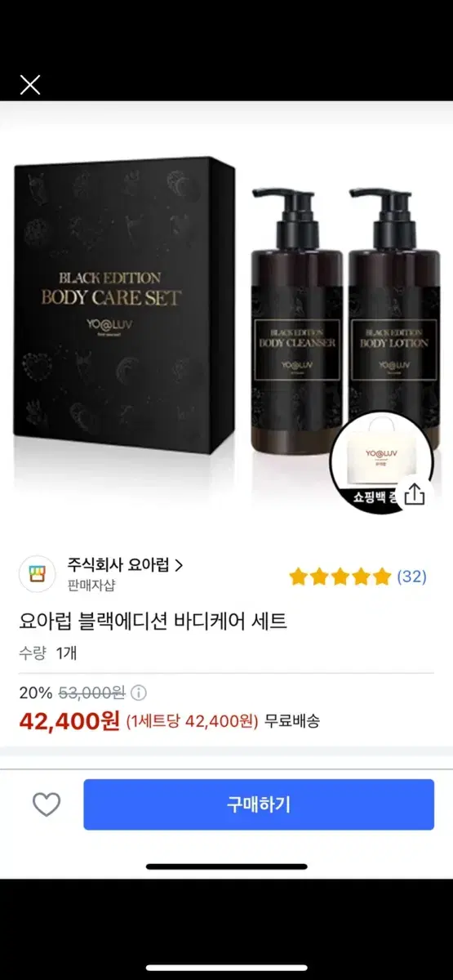Tap the 무료배송 free shipping text
The width and height of the screenshot is (453, 980).
pos(292,721)
